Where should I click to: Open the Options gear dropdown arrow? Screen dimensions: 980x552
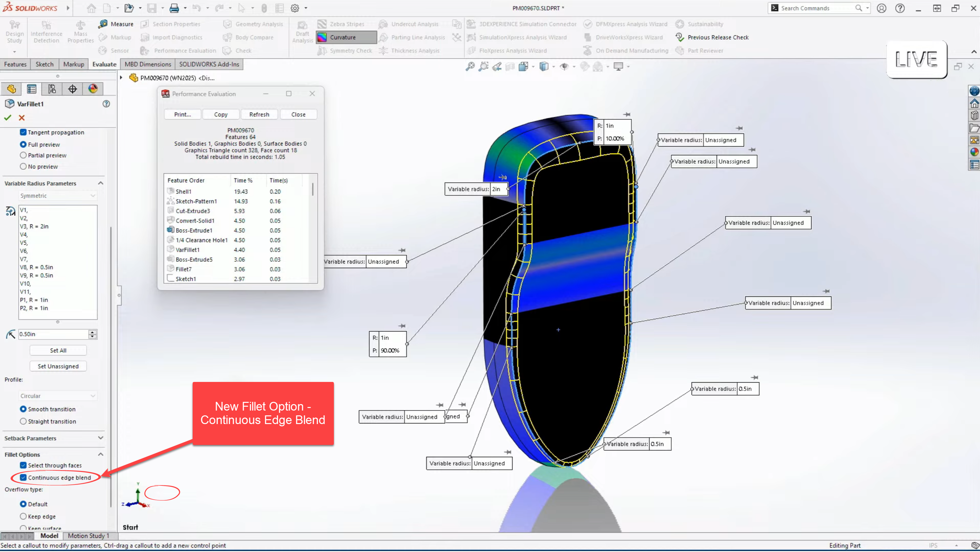point(306,8)
